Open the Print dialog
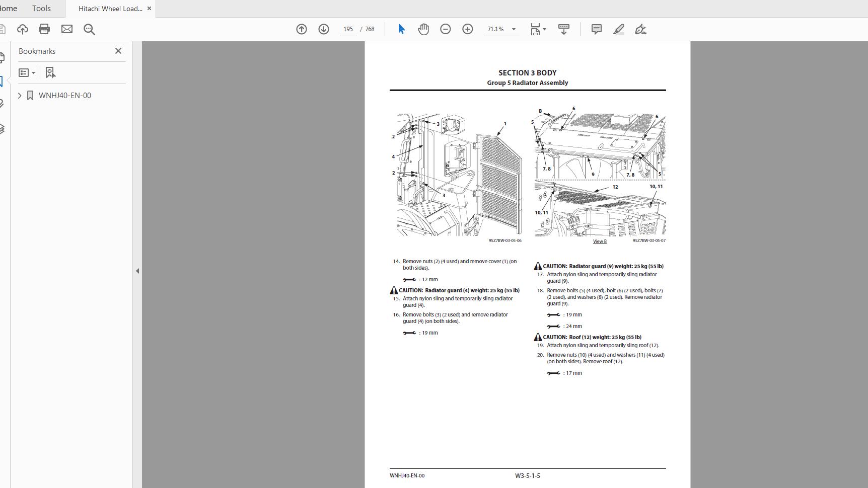The height and width of the screenshot is (488, 868). [x=44, y=29]
